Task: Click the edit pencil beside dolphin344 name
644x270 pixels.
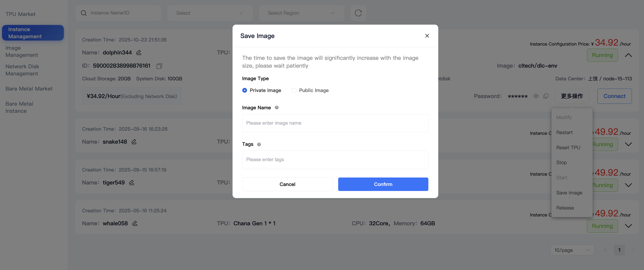Action: [x=139, y=52]
